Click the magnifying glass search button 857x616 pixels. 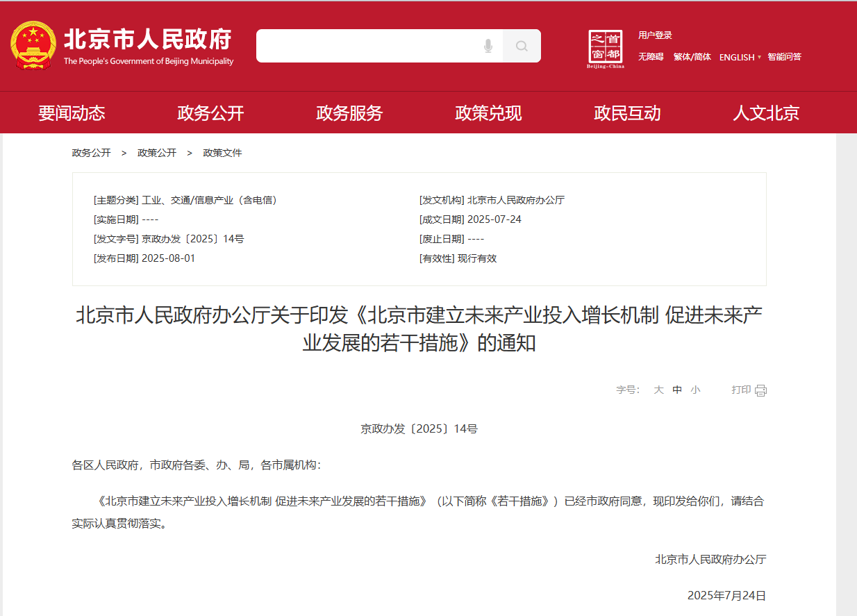(522, 47)
